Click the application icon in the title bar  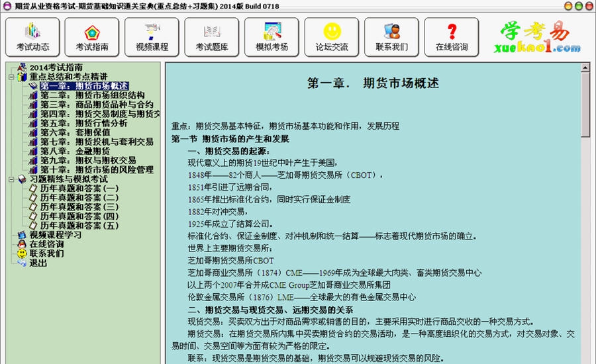pos(7,6)
